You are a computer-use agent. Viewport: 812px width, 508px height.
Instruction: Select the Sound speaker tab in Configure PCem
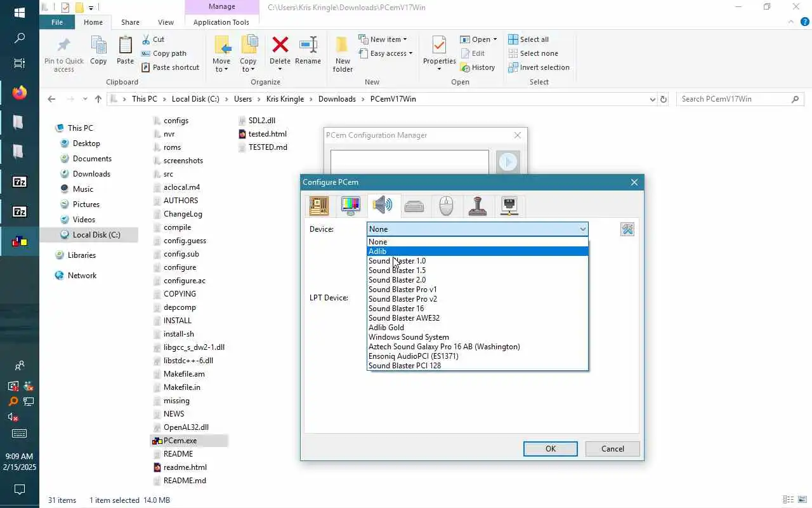[x=383, y=205]
